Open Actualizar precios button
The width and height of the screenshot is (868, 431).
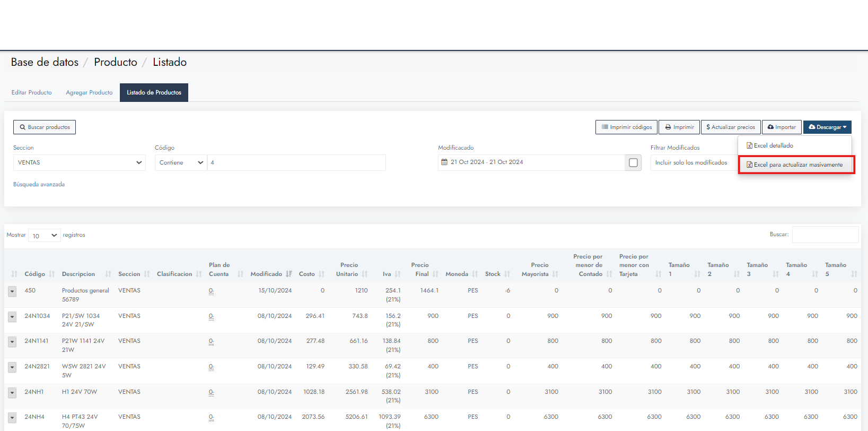[x=731, y=127]
